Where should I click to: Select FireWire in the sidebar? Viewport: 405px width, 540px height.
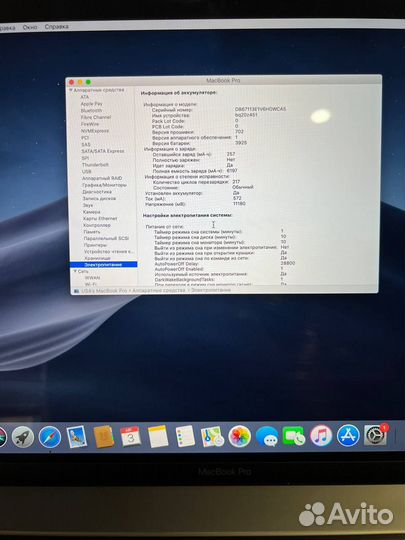tap(90, 124)
